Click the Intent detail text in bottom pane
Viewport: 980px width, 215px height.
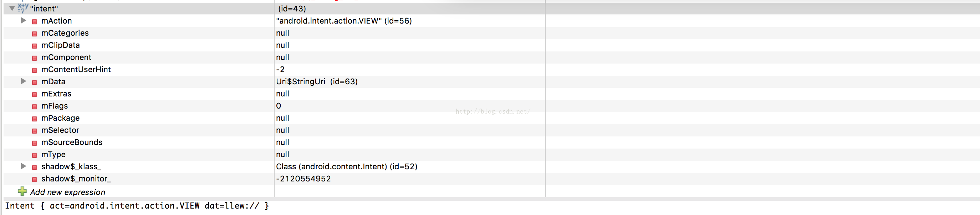pyautogui.click(x=137, y=206)
